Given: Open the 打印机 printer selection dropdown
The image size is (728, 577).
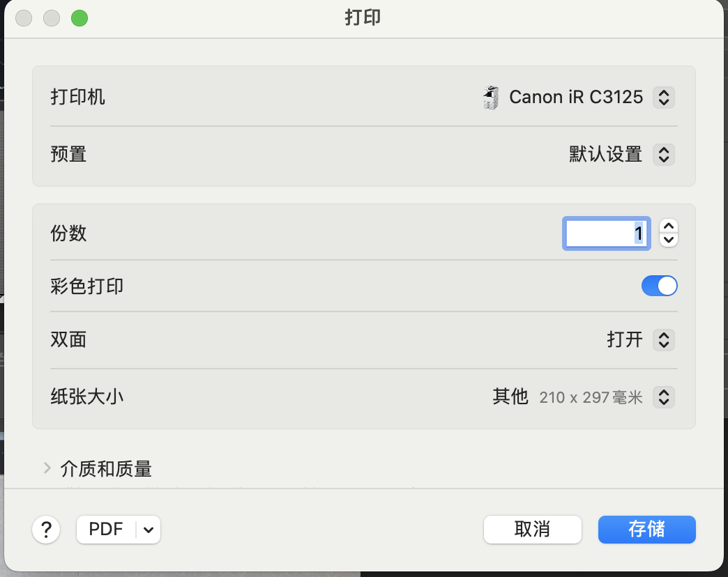Looking at the screenshot, I should (664, 98).
